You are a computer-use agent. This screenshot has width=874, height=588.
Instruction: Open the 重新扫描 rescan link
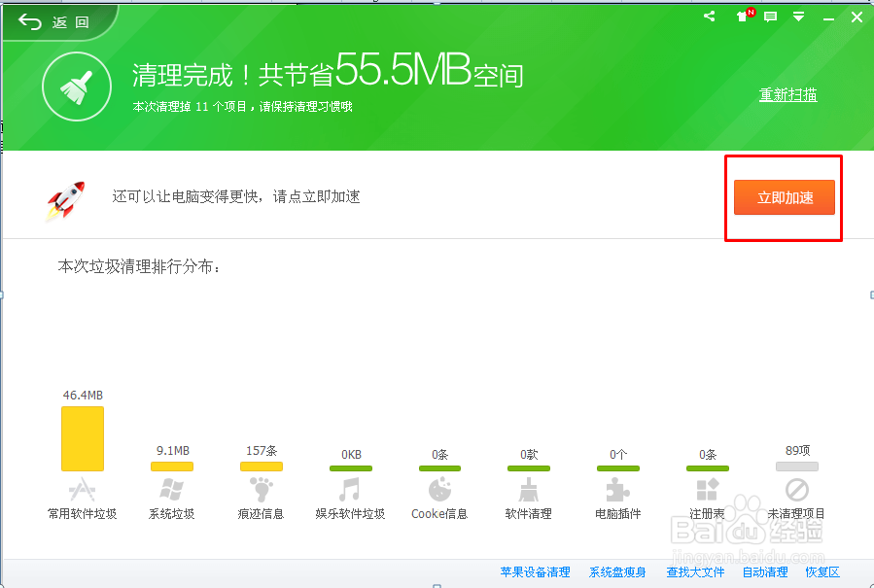[787, 94]
